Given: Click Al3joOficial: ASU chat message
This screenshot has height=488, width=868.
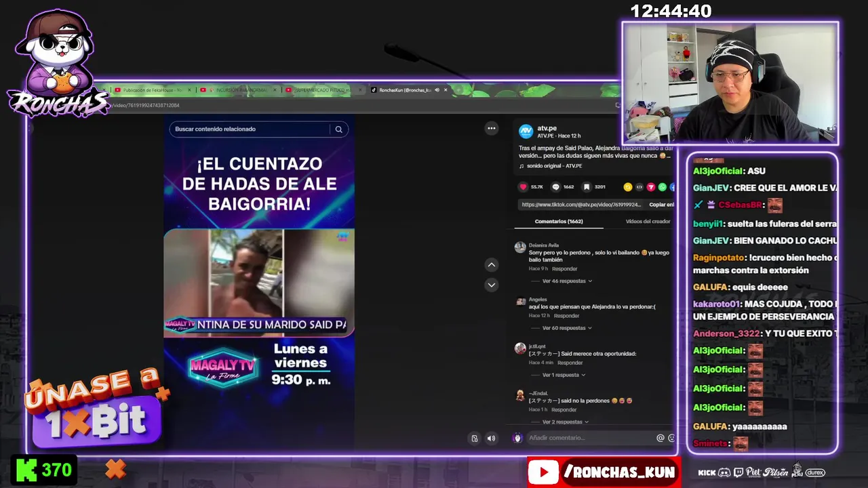Looking at the screenshot, I should tap(729, 171).
